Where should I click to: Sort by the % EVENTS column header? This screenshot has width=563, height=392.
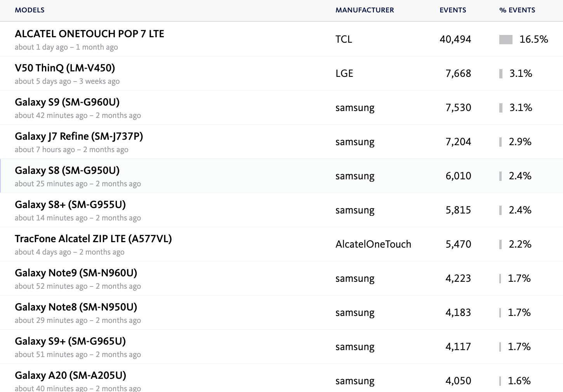click(517, 10)
